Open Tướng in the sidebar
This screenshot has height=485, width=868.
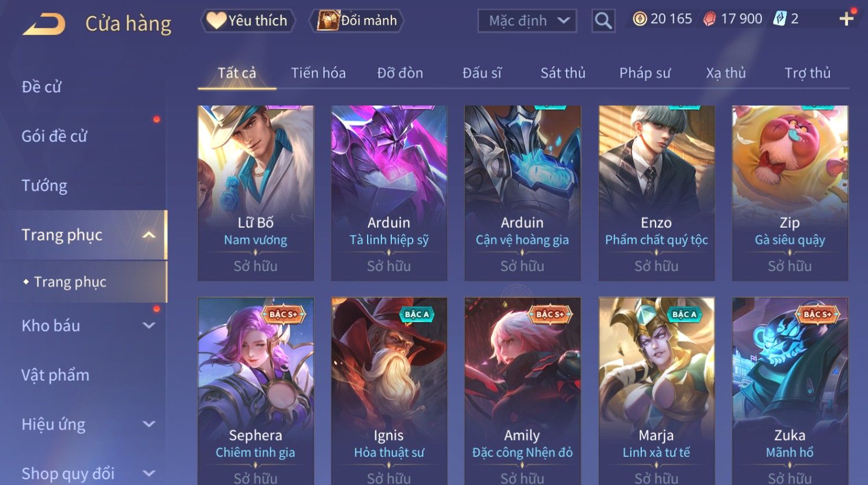pyautogui.click(x=44, y=186)
